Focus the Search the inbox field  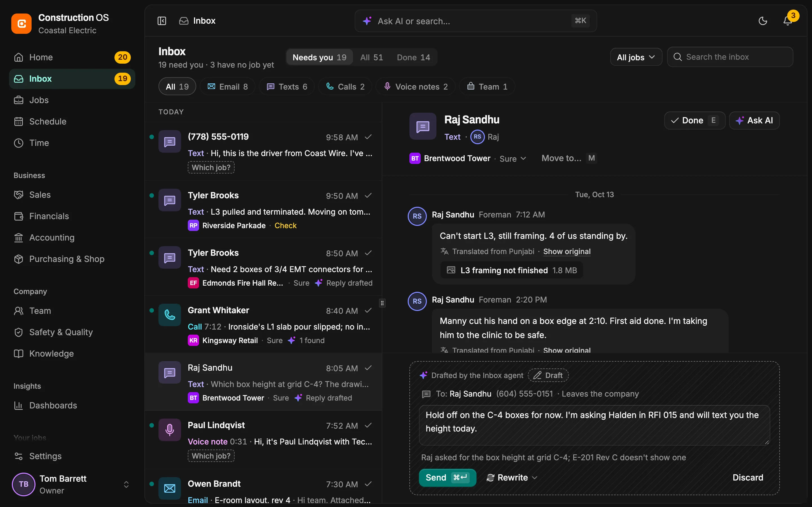point(730,57)
